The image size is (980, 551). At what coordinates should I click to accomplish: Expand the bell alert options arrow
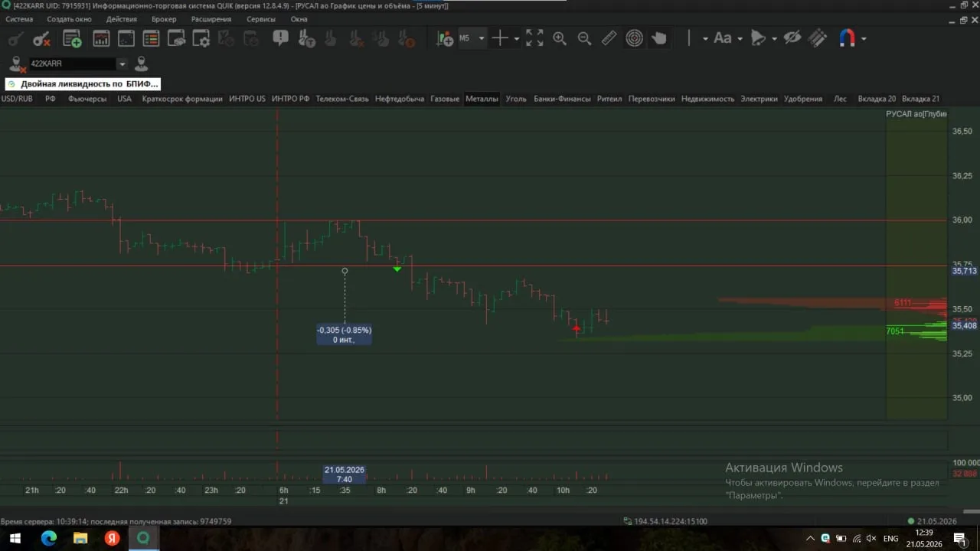(774, 38)
